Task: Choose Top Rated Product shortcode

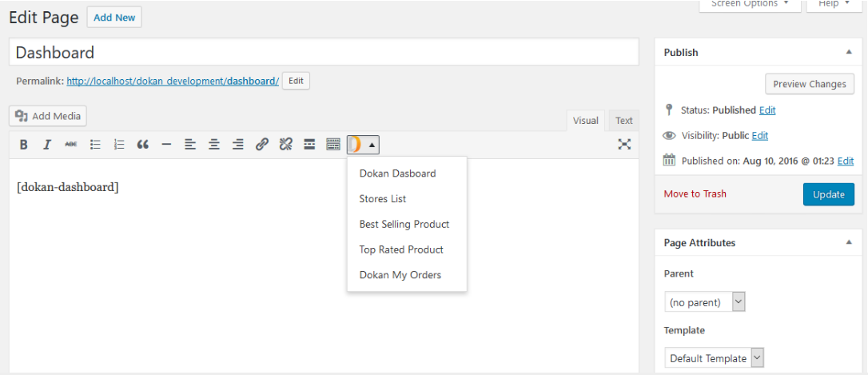Action: (401, 249)
